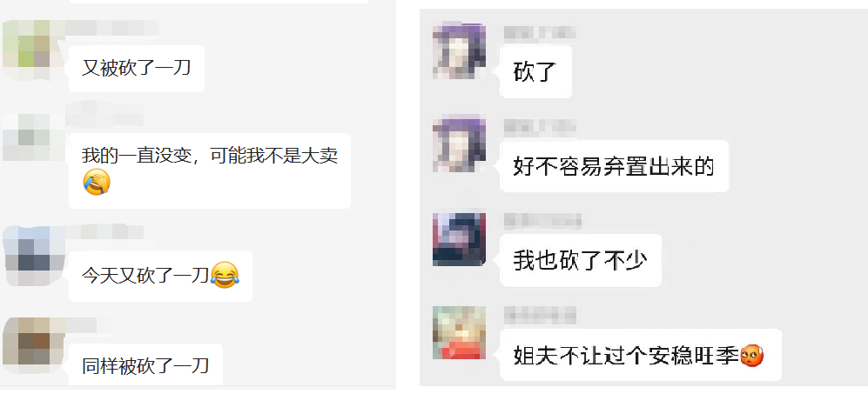This screenshot has width=868, height=394.
Task: Select the message '我的一直没变，可能我不是大卖'
Action: (x=210, y=170)
